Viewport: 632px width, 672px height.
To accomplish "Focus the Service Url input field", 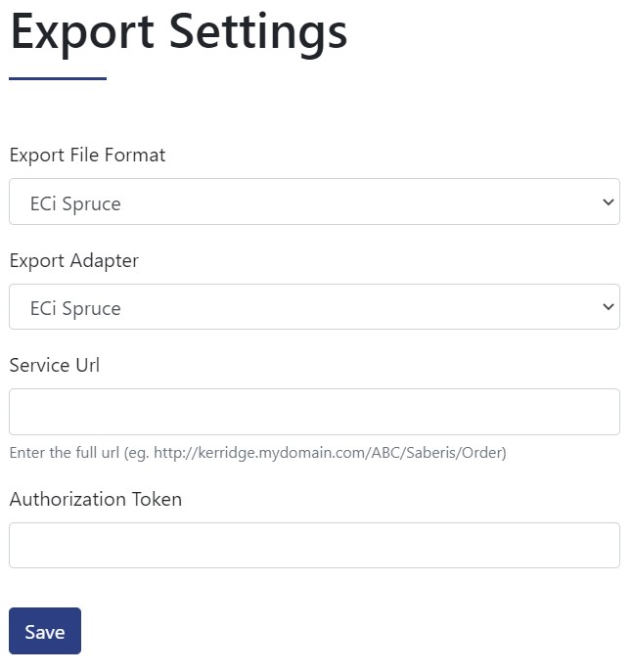I will point(314,412).
